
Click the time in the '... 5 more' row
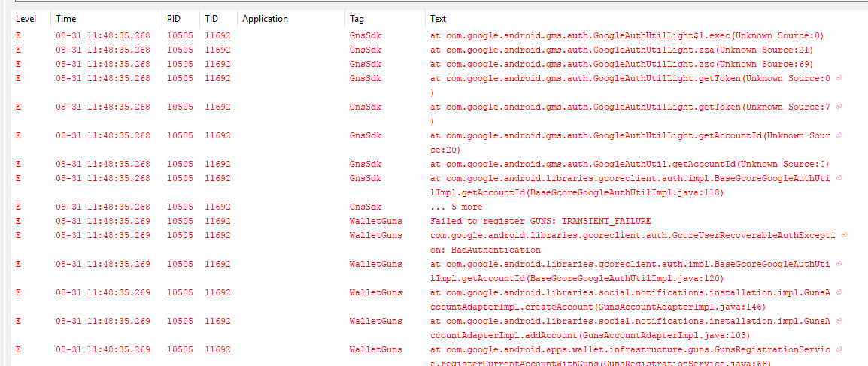103,207
